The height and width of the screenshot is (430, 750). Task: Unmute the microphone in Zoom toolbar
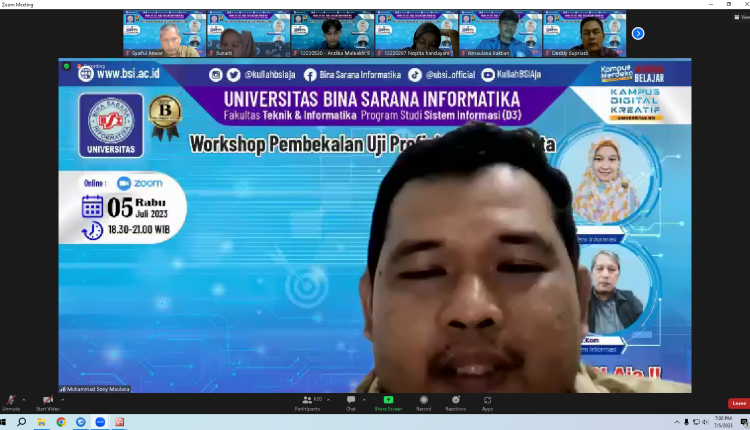tap(11, 403)
